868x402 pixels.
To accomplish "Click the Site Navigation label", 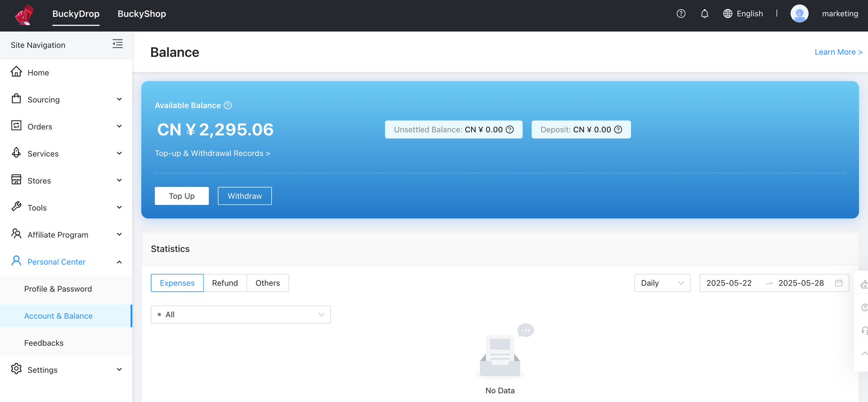I will coord(38,45).
